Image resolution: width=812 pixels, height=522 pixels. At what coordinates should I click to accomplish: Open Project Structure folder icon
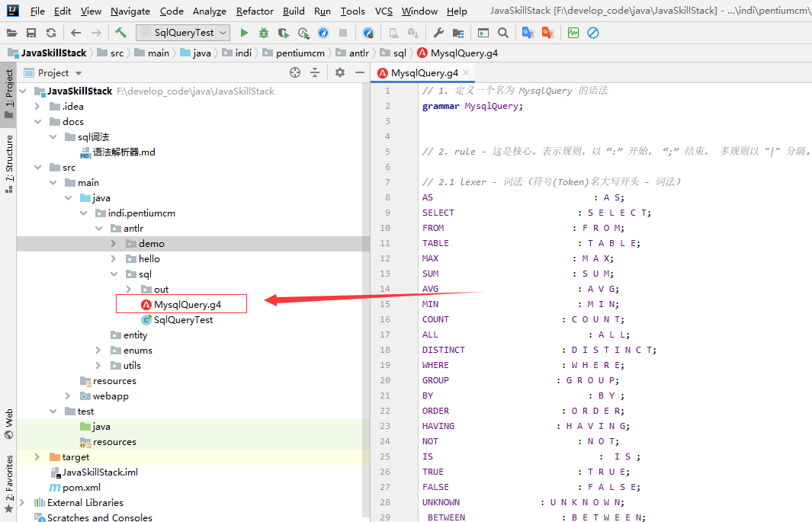457,33
